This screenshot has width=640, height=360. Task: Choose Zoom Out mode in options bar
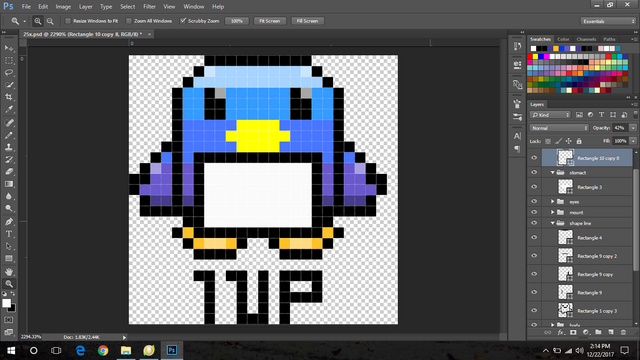click(x=50, y=21)
